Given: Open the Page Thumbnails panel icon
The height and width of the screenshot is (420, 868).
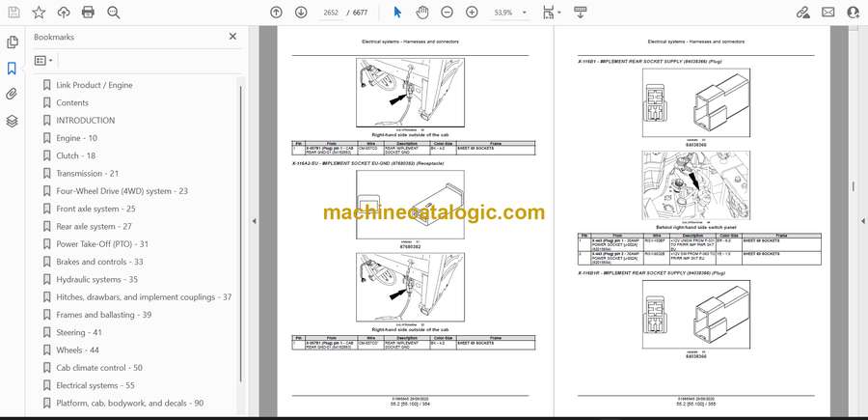Looking at the screenshot, I should [x=13, y=42].
